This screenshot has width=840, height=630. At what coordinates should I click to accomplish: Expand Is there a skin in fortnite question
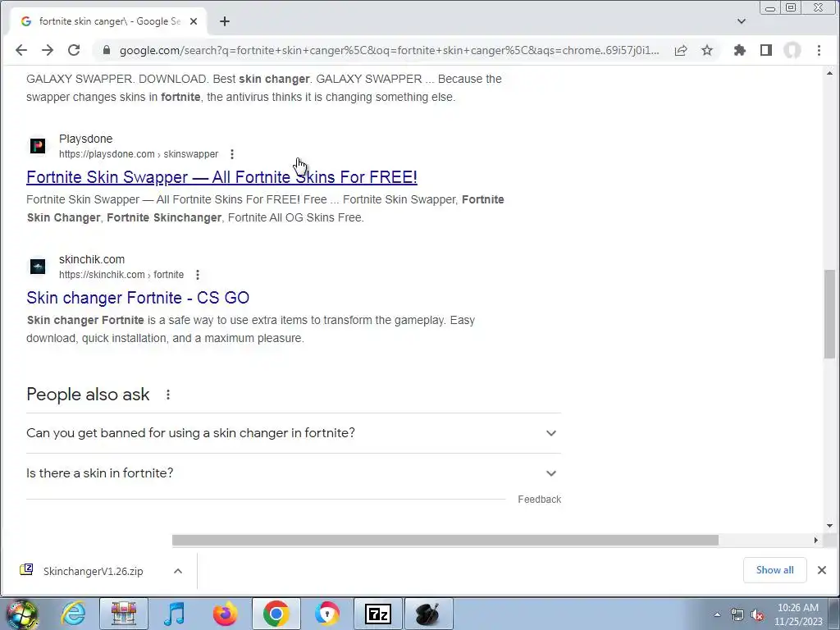click(x=293, y=473)
